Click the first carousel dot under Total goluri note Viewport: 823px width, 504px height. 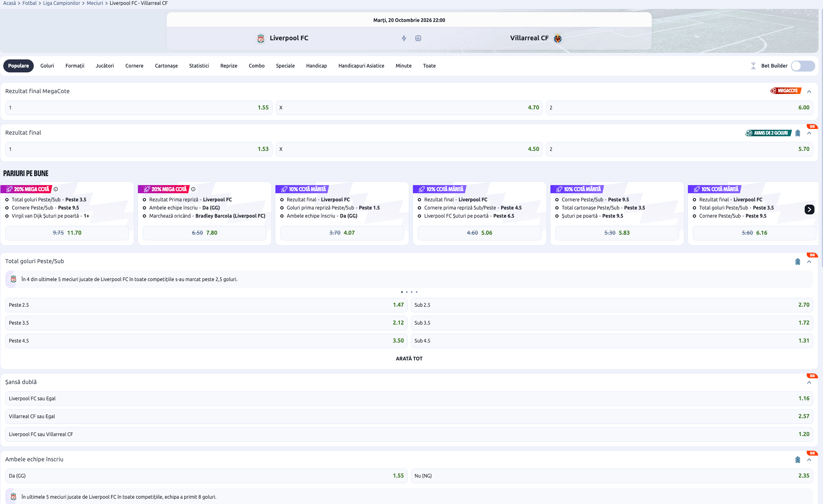[402, 292]
